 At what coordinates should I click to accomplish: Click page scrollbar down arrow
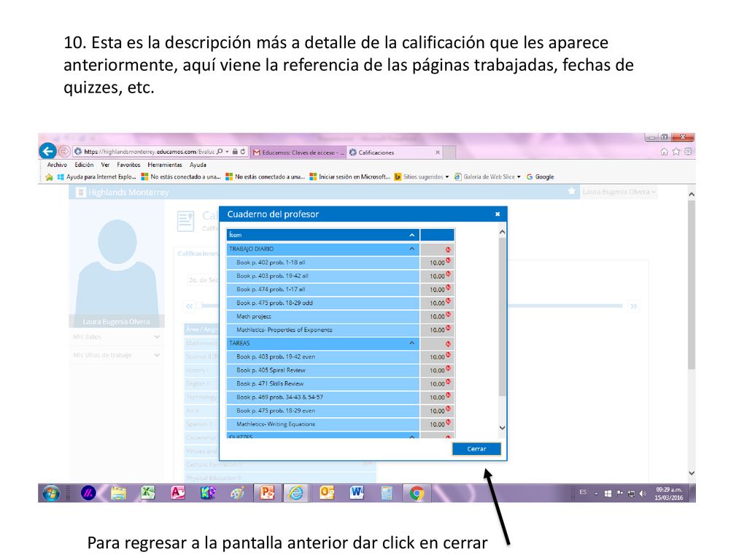[x=692, y=472]
